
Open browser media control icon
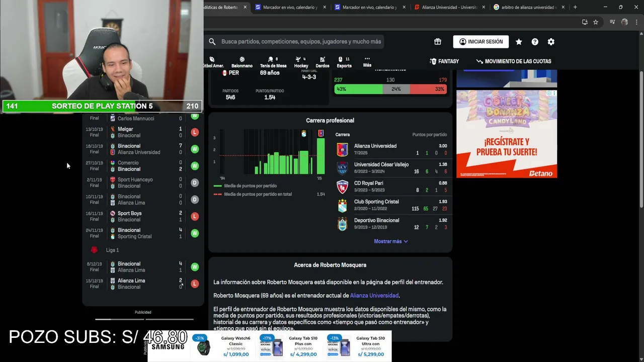[612, 22]
